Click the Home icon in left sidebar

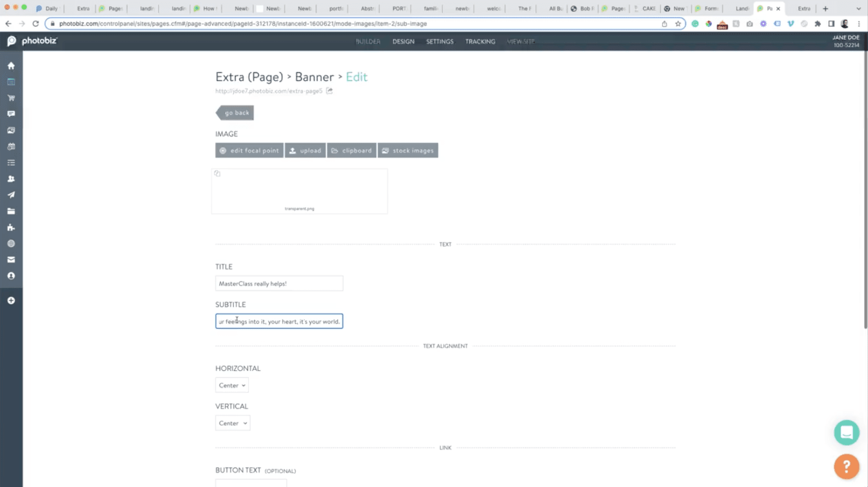coord(11,66)
